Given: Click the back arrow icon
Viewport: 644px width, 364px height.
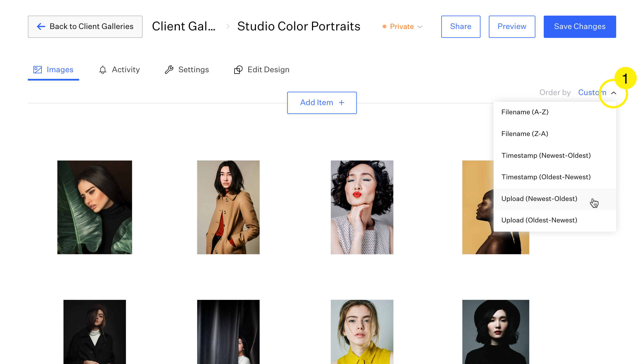Looking at the screenshot, I should 41,26.
